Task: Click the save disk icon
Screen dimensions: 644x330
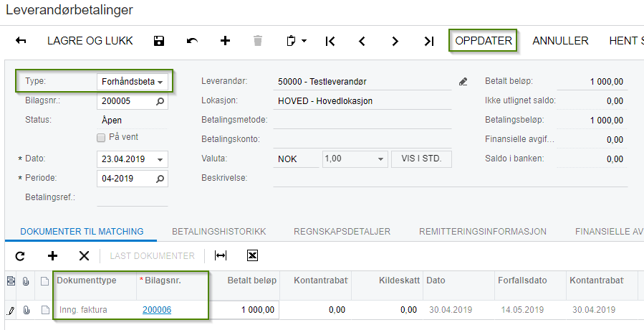Action: 160,41
